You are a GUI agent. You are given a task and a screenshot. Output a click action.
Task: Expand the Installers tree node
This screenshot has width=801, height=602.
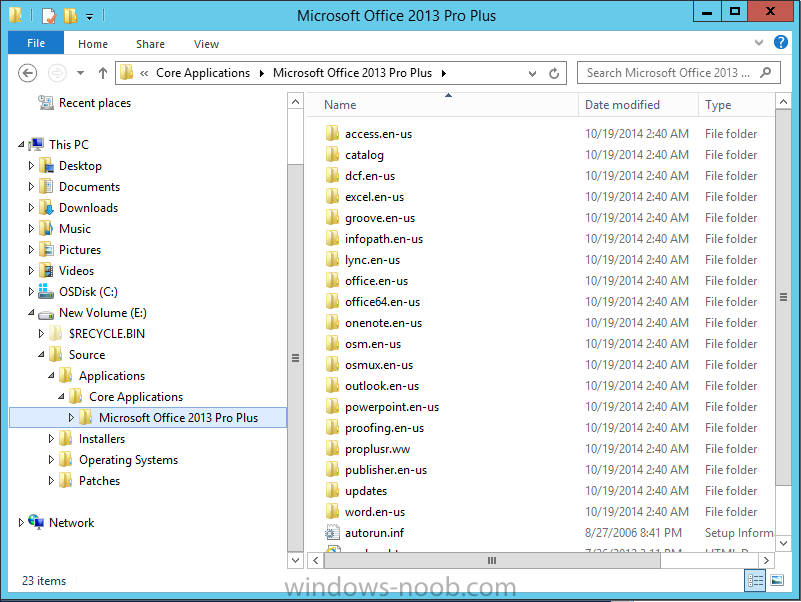(51, 438)
